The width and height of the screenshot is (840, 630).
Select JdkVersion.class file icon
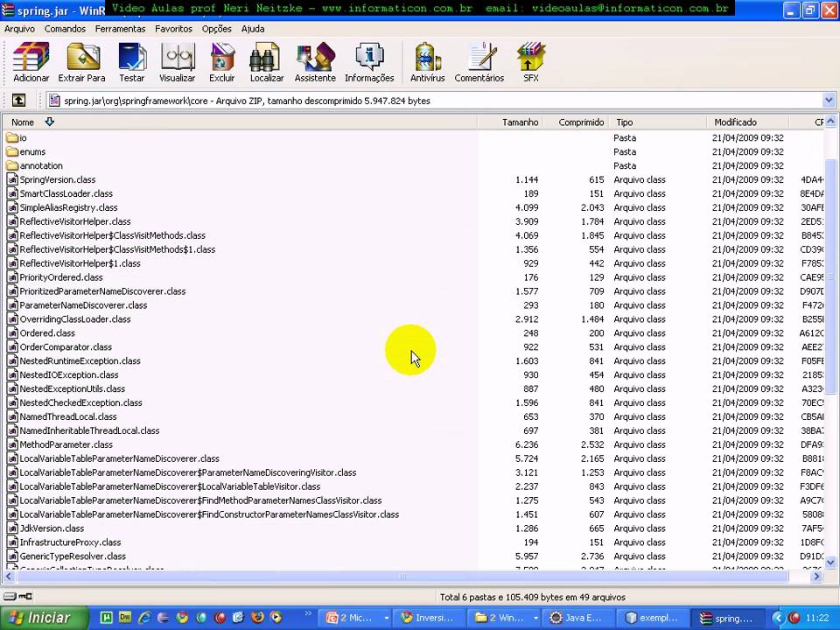[x=12, y=528]
